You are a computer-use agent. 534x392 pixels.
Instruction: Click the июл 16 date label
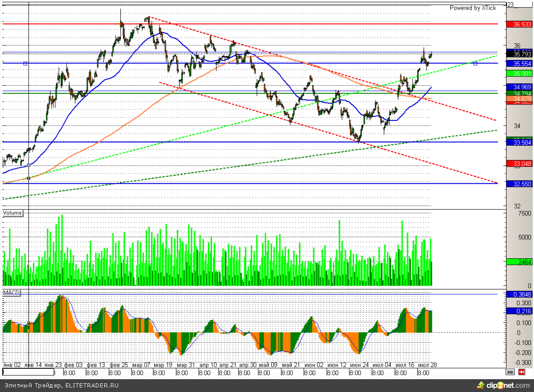tap(405, 365)
